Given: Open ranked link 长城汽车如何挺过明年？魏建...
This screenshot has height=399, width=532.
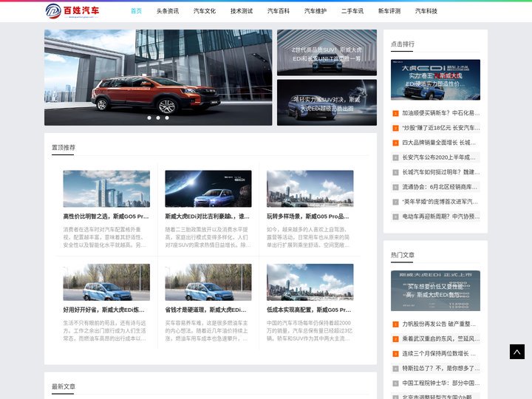Looking at the screenshot, I should 440,172.
